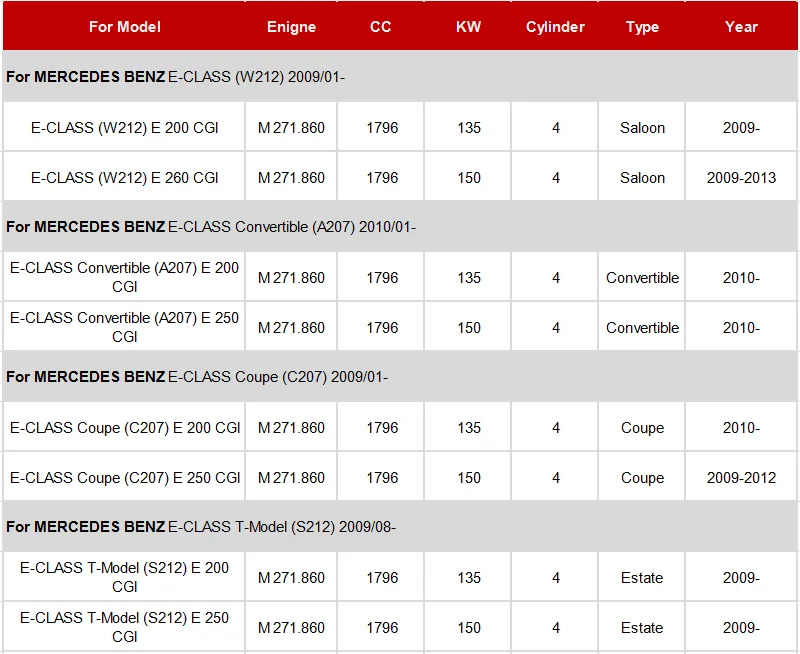Screen dimensions: 800x654
Task: Click CC '1796' in T-Model E 200 row
Action: pos(382,577)
